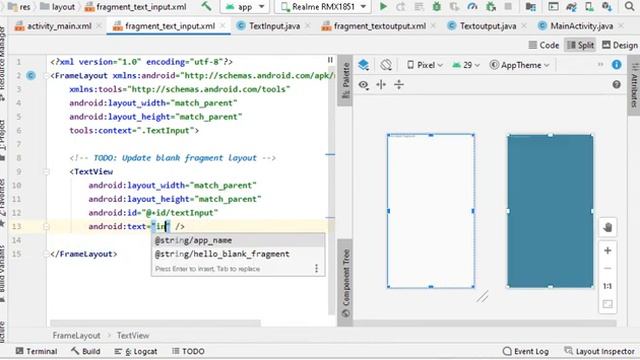Open the Select Design Surface layers icon

(363, 65)
